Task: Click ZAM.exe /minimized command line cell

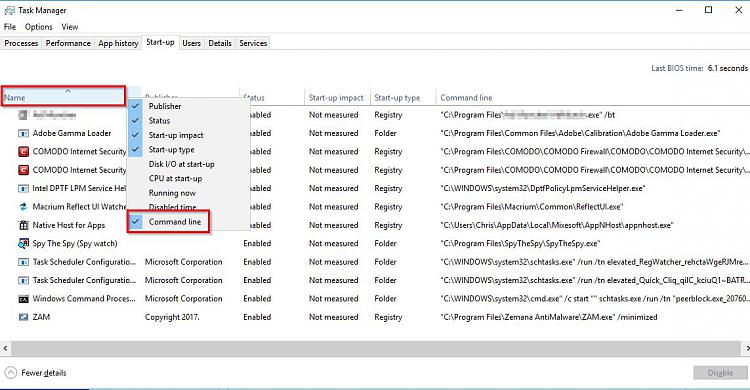Action: 549,317
